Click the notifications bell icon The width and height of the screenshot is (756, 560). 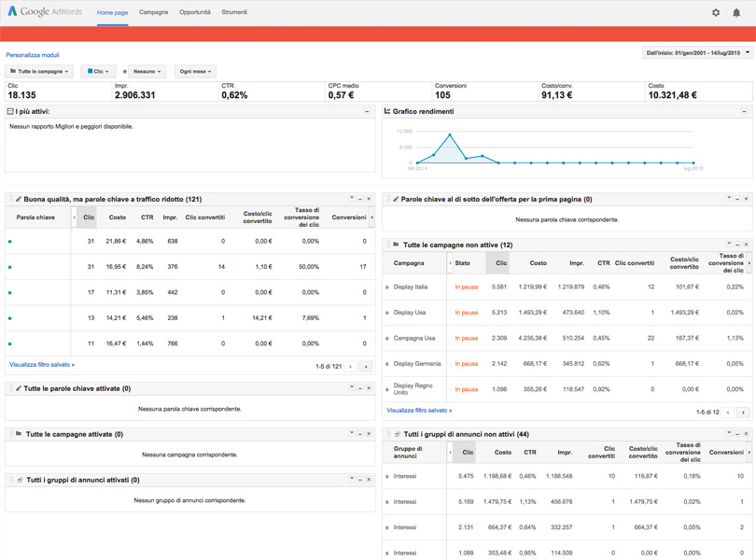[736, 13]
